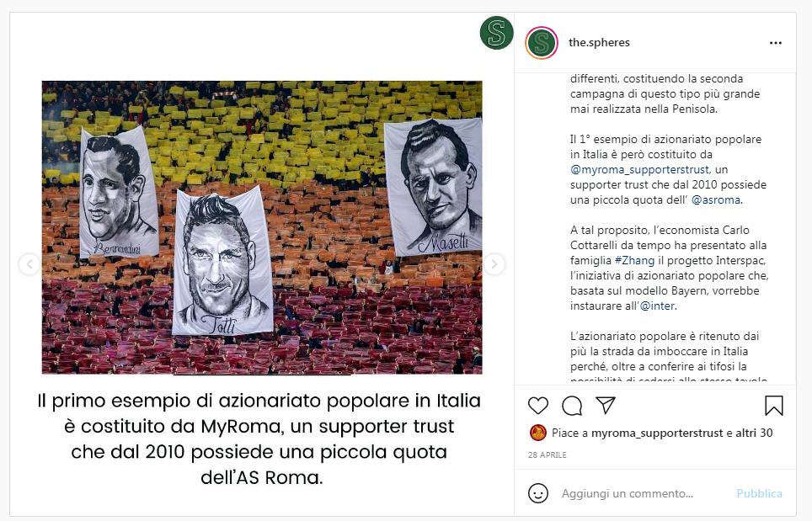This screenshot has height=521, width=812.
Task: Open the.spheres profile picture avatar
Action: pos(541,43)
